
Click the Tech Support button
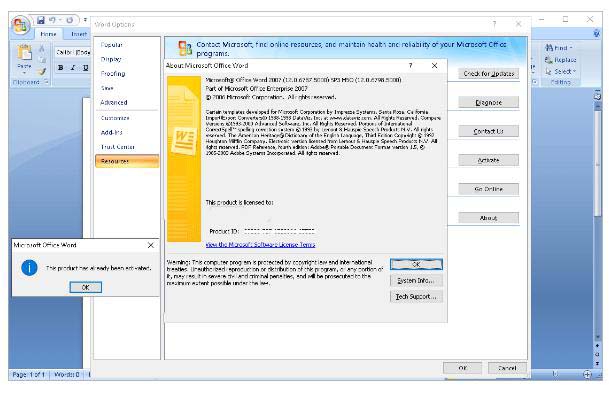[x=416, y=297]
